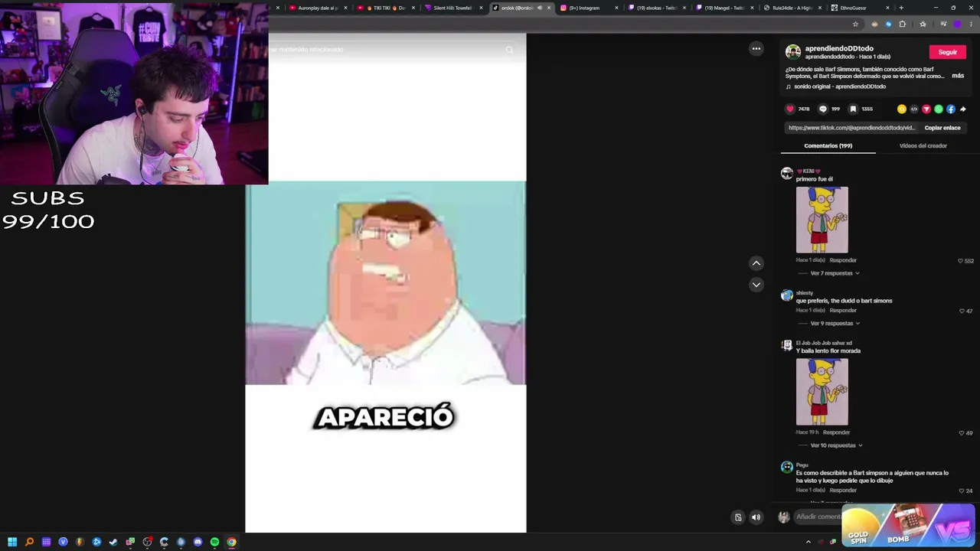
Task: Expand the 7 replies under the 'primero fue él' comment
Action: tap(835, 273)
